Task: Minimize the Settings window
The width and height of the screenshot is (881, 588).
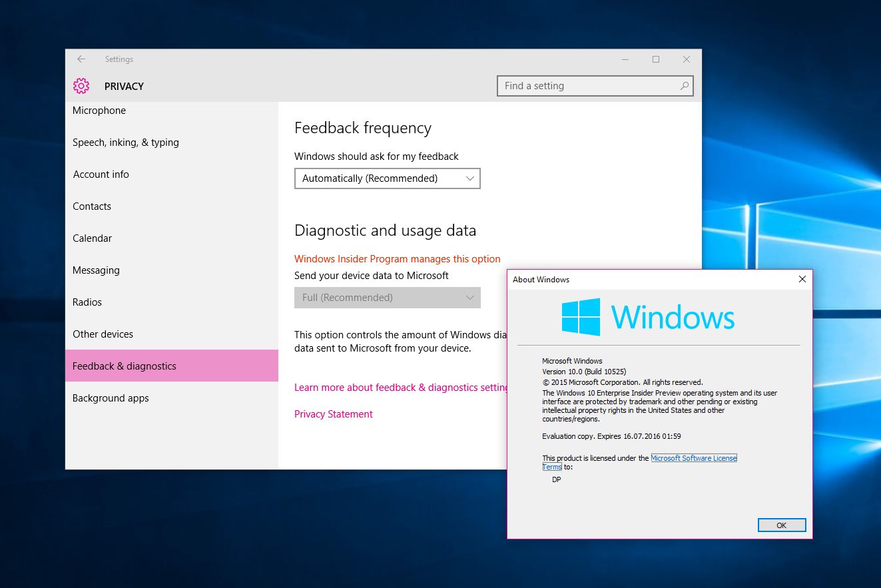Action: pyautogui.click(x=625, y=59)
